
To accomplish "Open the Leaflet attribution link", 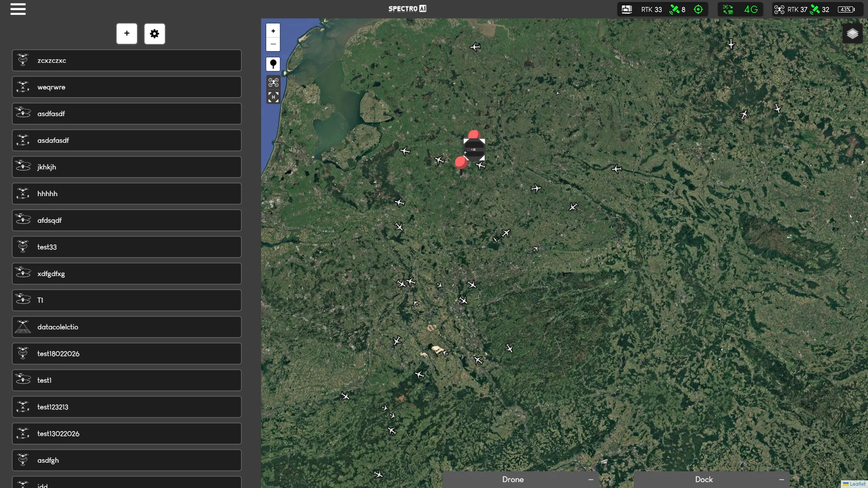I will [858, 484].
